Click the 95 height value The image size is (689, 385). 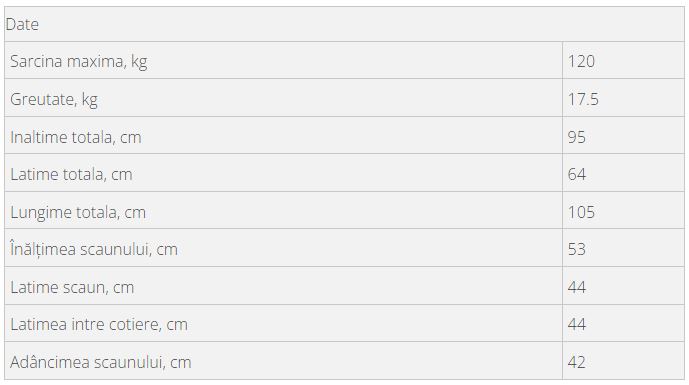(577, 138)
